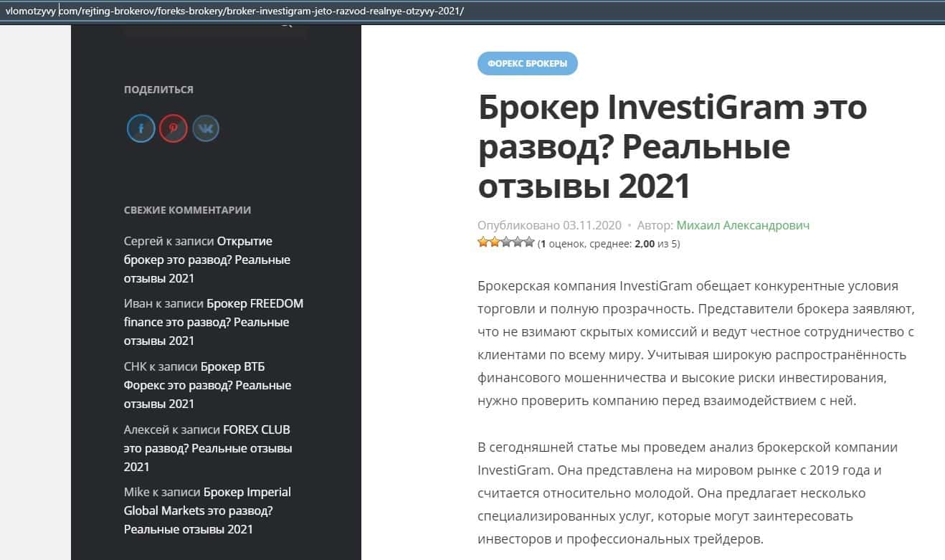Click the ПОДЕЛИТЬСЯ sidebar heading

(158, 90)
